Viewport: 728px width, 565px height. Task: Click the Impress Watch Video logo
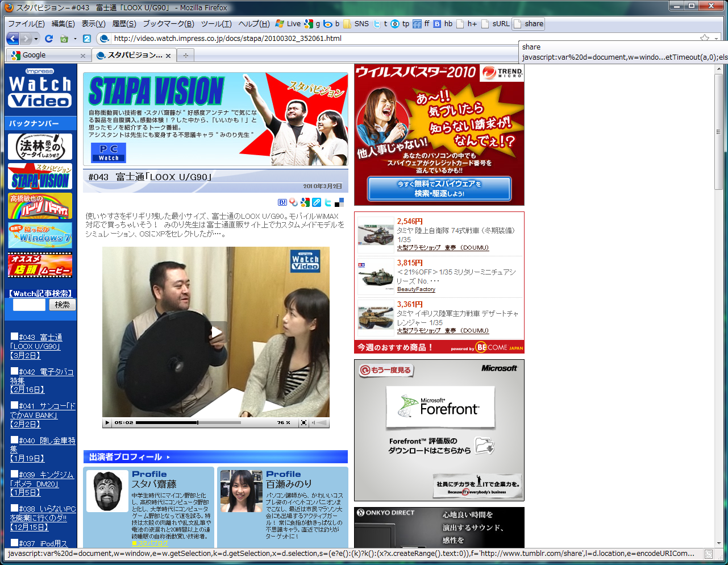coord(40,88)
